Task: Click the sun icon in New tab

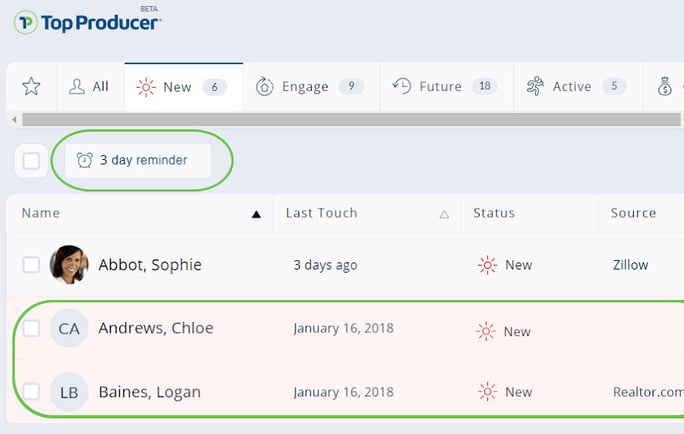Action: point(146,87)
